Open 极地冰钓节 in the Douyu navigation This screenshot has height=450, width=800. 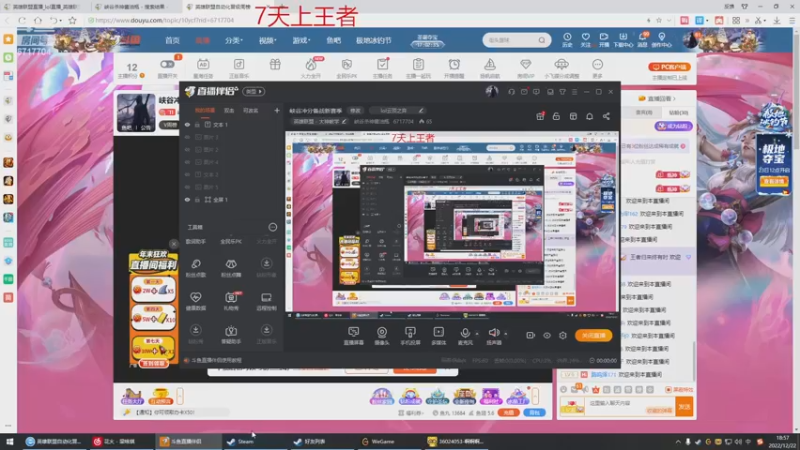pyautogui.click(x=373, y=40)
